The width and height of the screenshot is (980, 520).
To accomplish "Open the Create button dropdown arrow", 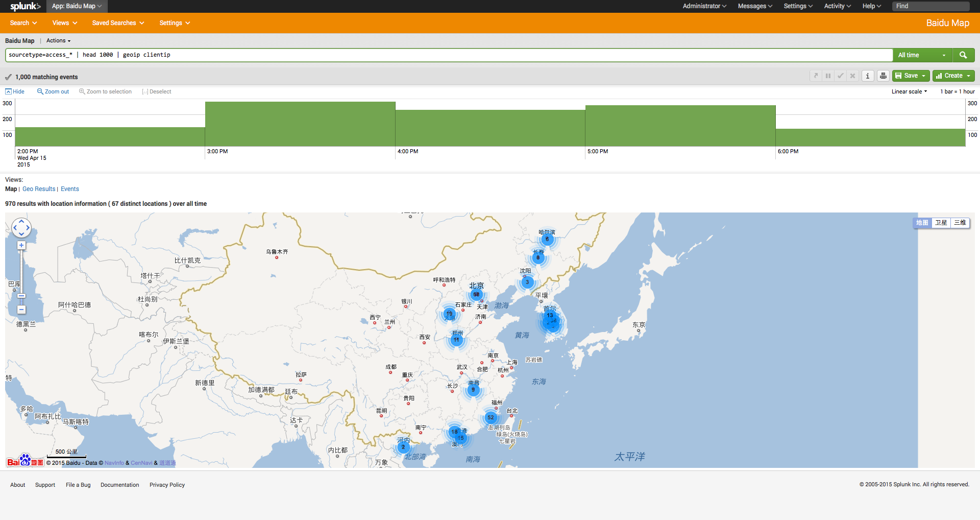I will point(968,76).
